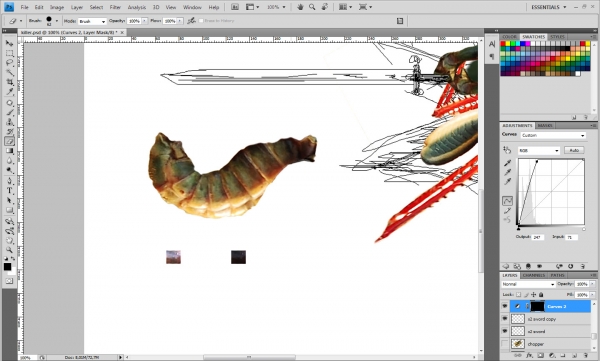This screenshot has height=361, width=600.
Task: Open the RGB channel dropdown
Action: pyautogui.click(x=538, y=150)
